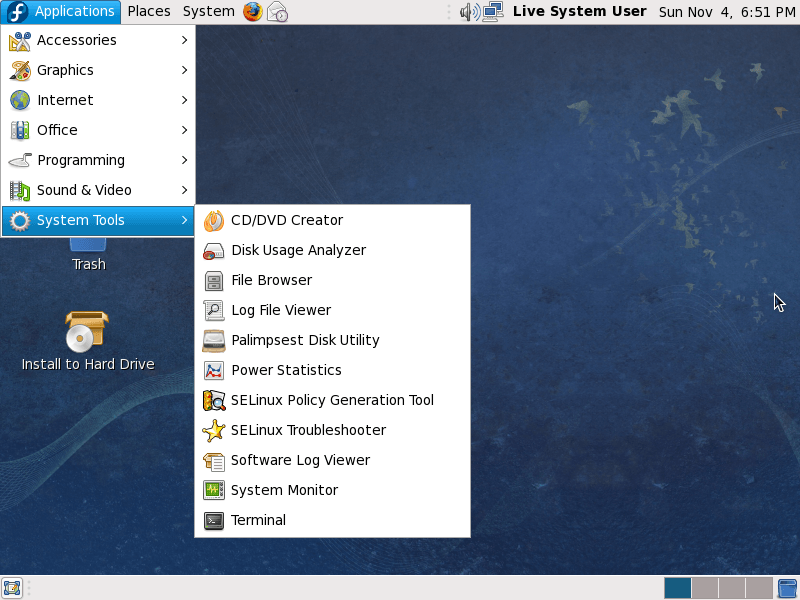Screen dimensions: 800x600
Task: Open the Places menu
Action: [149, 12]
